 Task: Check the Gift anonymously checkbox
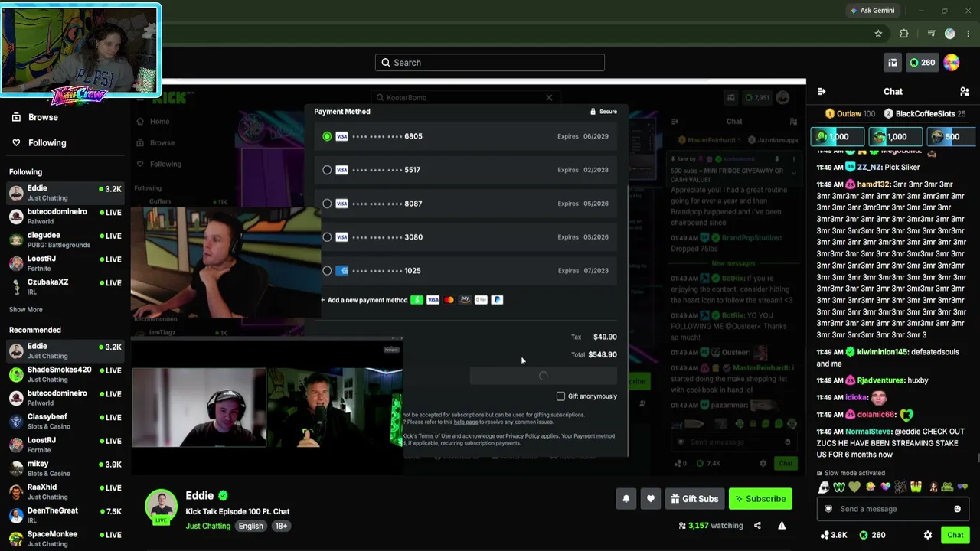560,396
